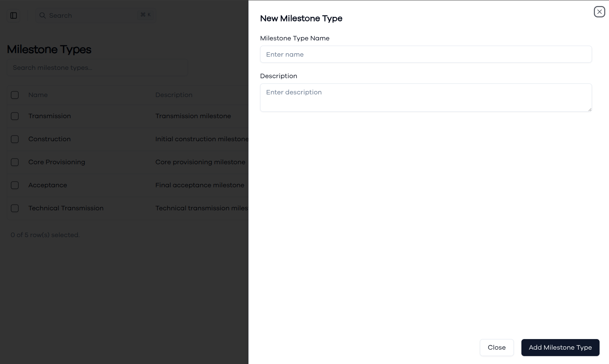Click the Description text area
The image size is (609, 364).
[426, 97]
